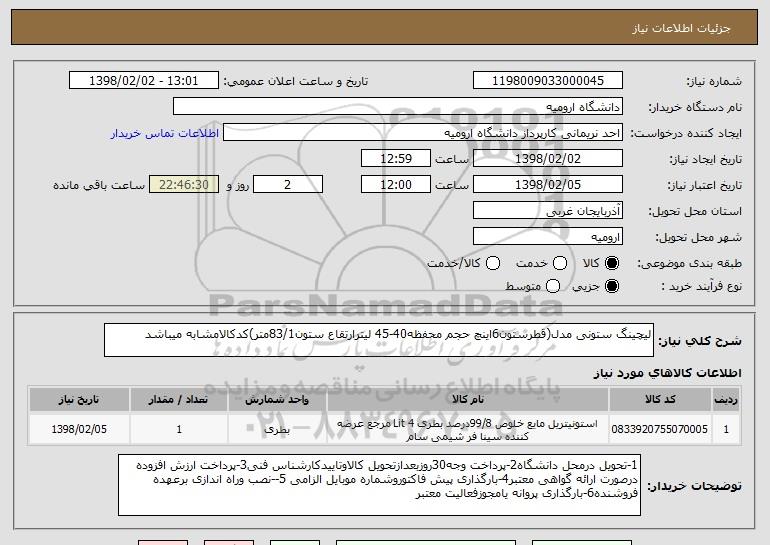770x545 pixels.
Task: Click the remaining days field showing 2
Action: (288, 185)
